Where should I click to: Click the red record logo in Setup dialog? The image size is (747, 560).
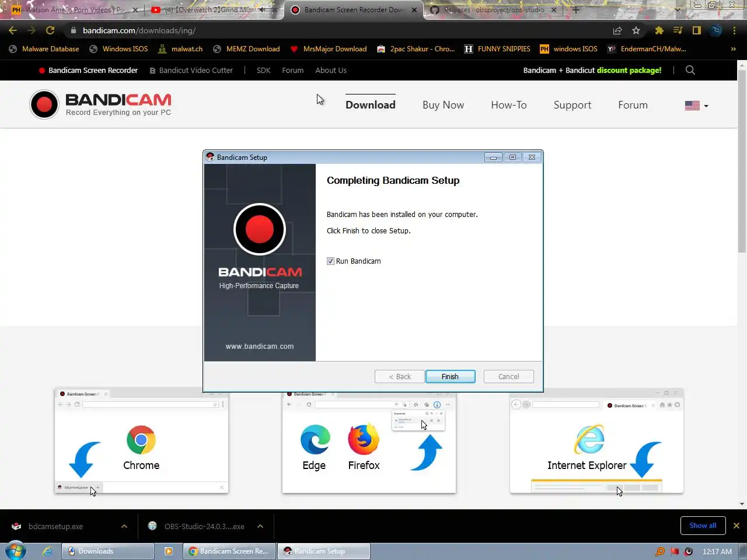(259, 229)
